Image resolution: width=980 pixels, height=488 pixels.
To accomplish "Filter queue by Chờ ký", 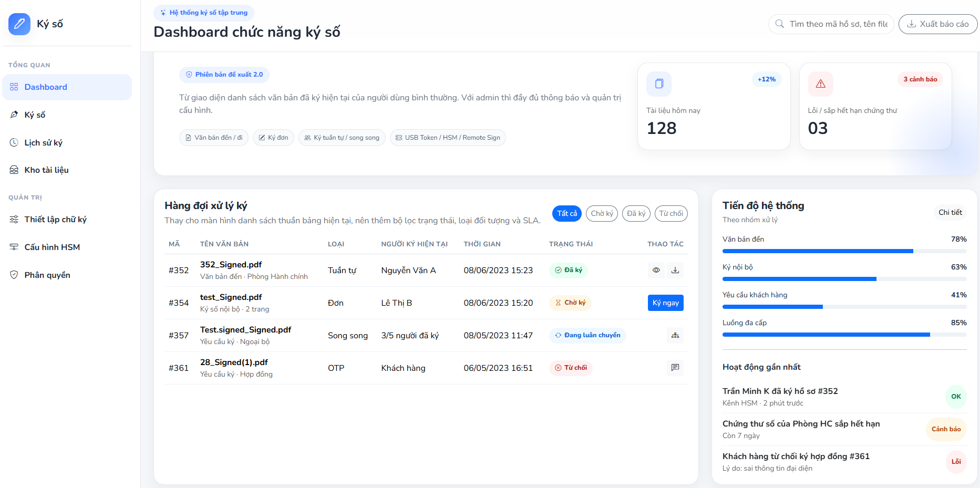I will [x=602, y=213].
